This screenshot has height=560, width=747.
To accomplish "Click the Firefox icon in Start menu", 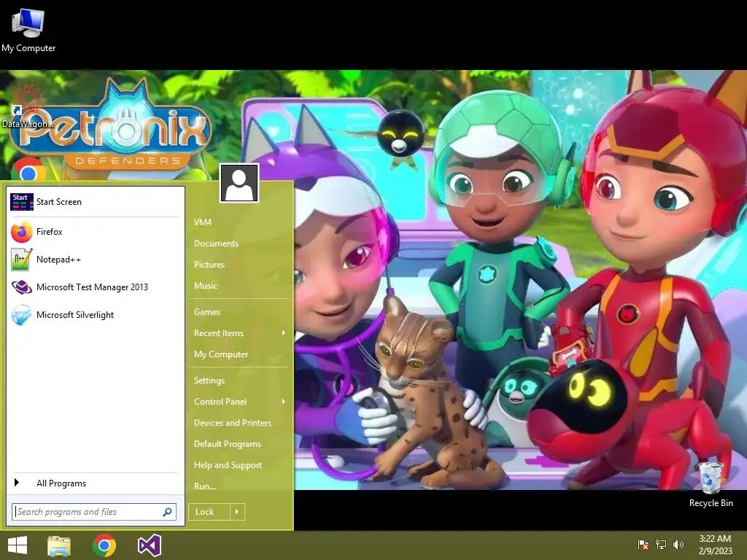I will coord(21,232).
